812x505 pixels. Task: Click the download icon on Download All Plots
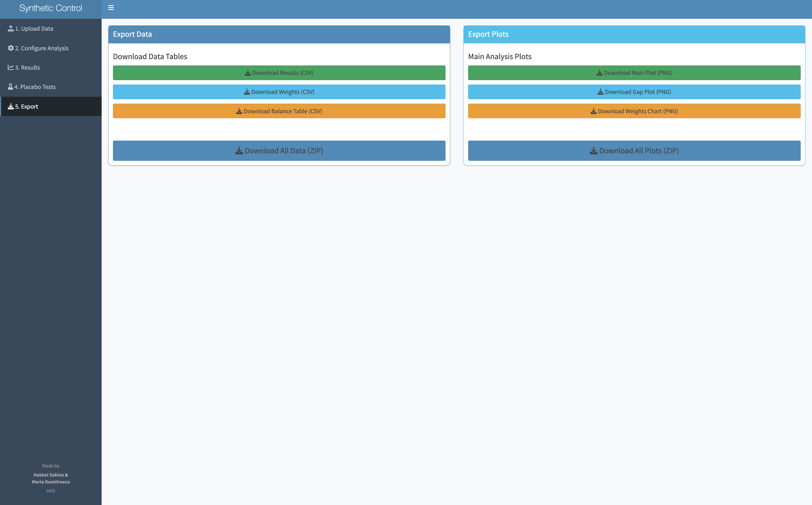593,151
